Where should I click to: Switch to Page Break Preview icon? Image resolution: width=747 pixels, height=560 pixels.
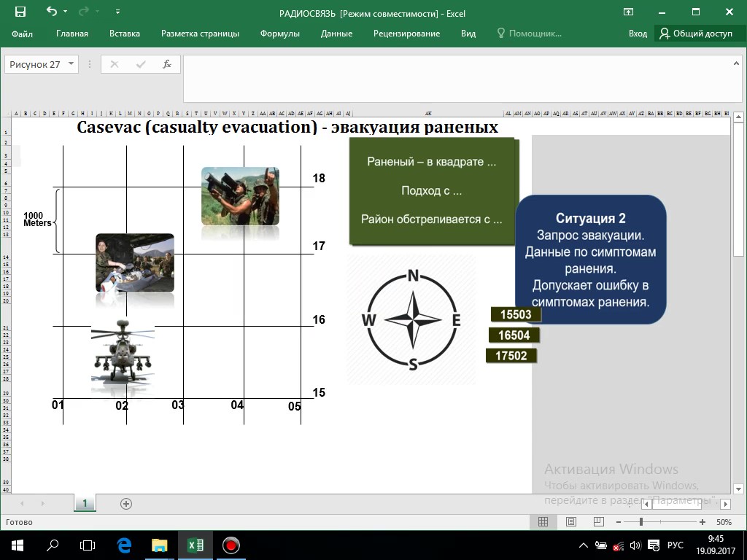[599, 522]
